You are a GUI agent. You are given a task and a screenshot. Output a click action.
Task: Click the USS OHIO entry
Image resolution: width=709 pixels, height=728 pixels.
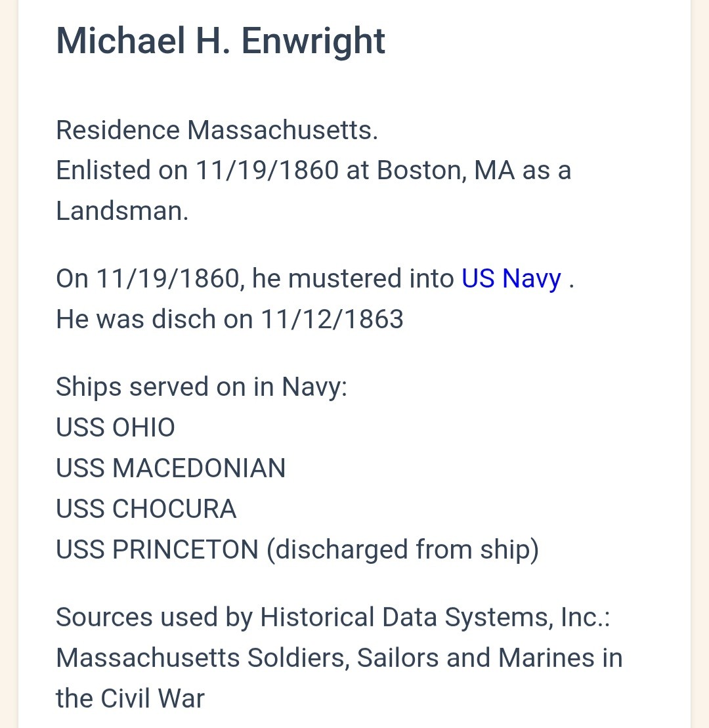(116, 428)
